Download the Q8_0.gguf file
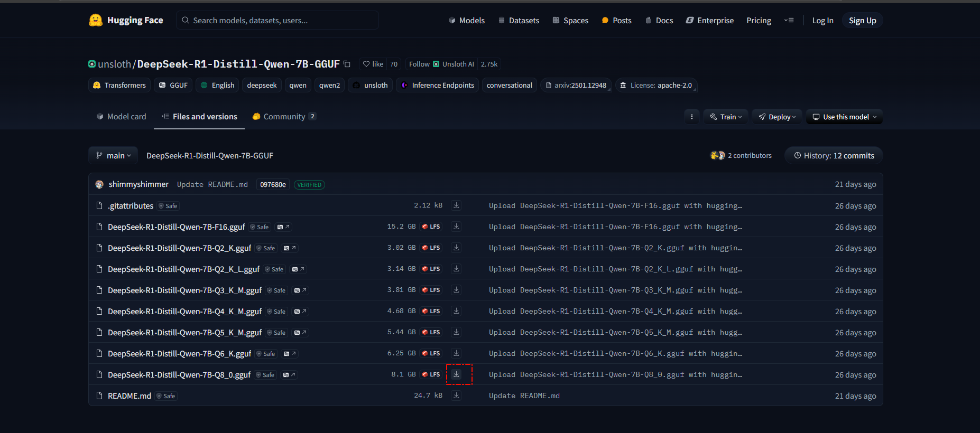The height and width of the screenshot is (433, 980). click(456, 374)
